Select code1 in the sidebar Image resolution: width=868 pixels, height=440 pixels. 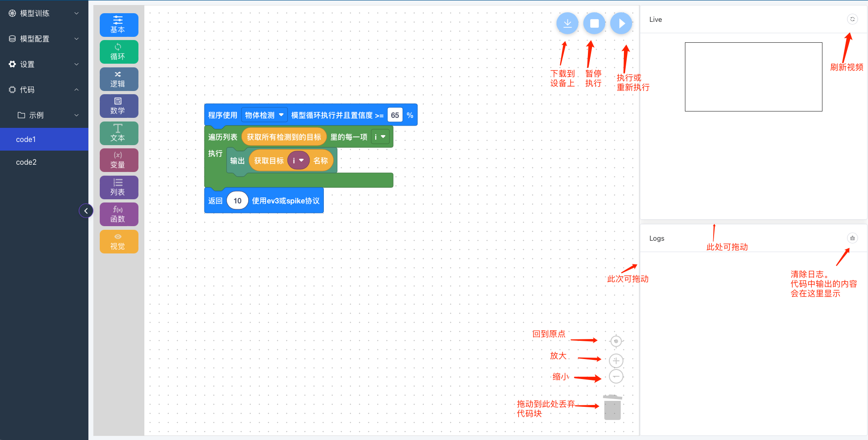[x=26, y=139]
